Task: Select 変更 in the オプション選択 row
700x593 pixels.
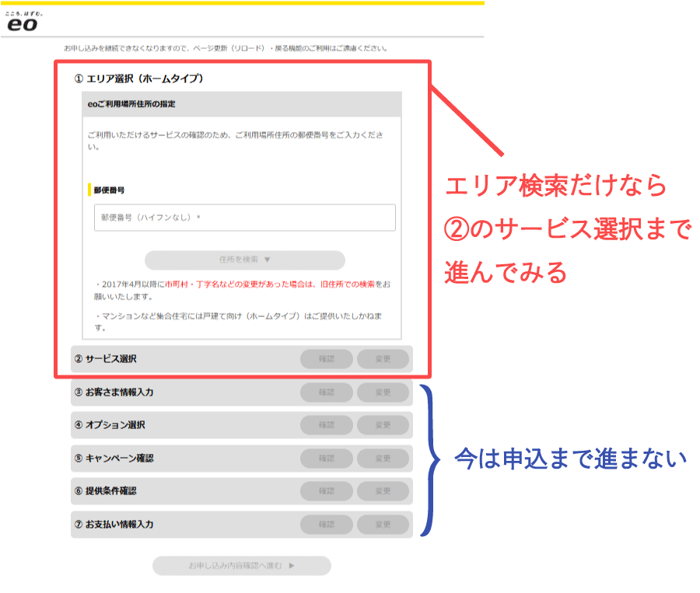Action: point(383,425)
